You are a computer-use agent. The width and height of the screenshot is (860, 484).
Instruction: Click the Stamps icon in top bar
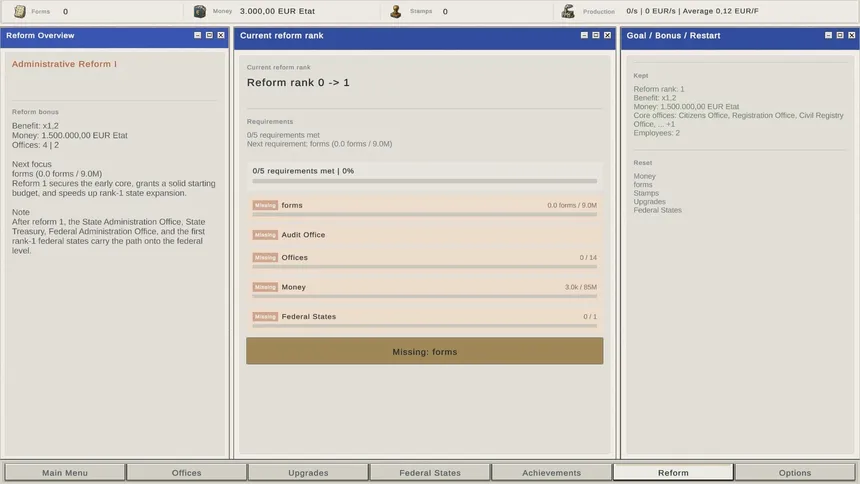(x=395, y=11)
